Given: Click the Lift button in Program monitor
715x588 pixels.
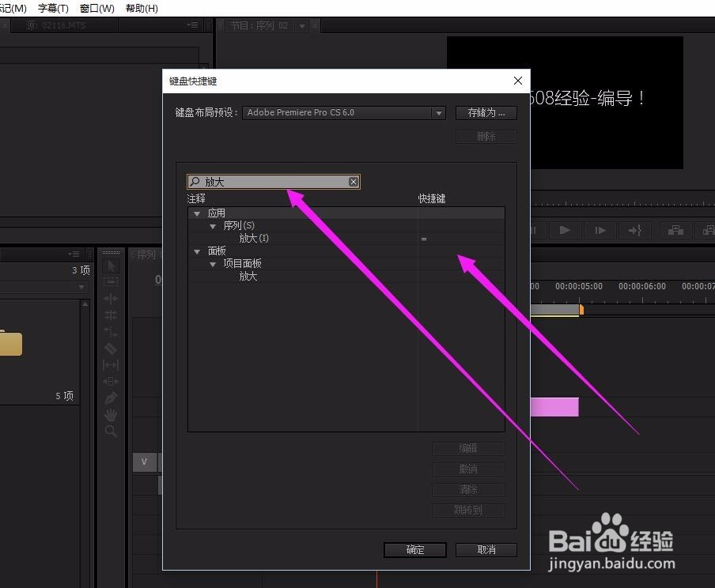Looking at the screenshot, I should [675, 230].
